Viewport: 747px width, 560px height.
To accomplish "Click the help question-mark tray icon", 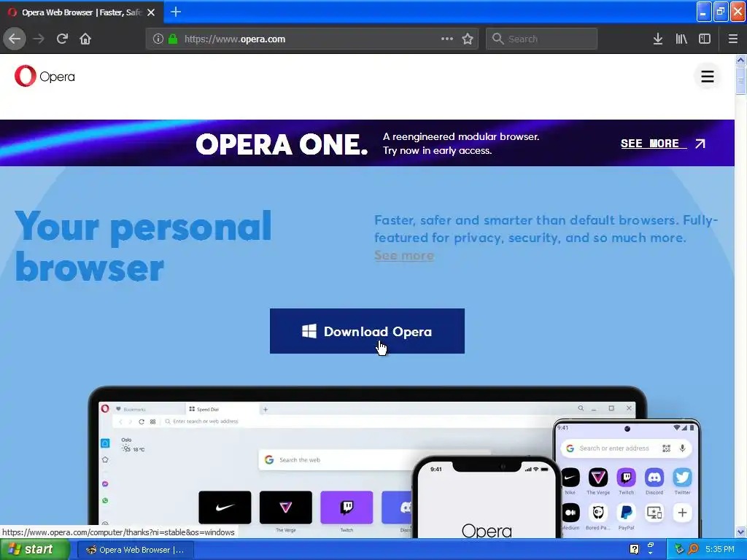I will coord(634,549).
